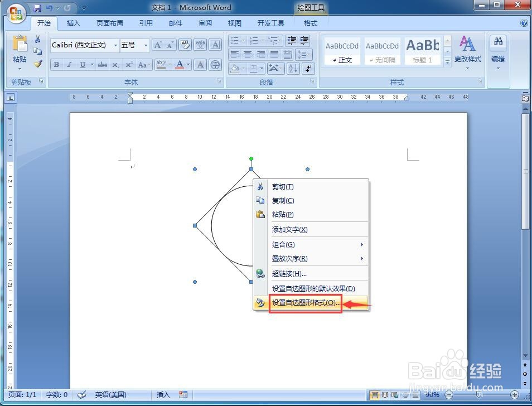Click 英语(美国) language in status bar
This screenshot has height=406, width=532.
click(110, 394)
